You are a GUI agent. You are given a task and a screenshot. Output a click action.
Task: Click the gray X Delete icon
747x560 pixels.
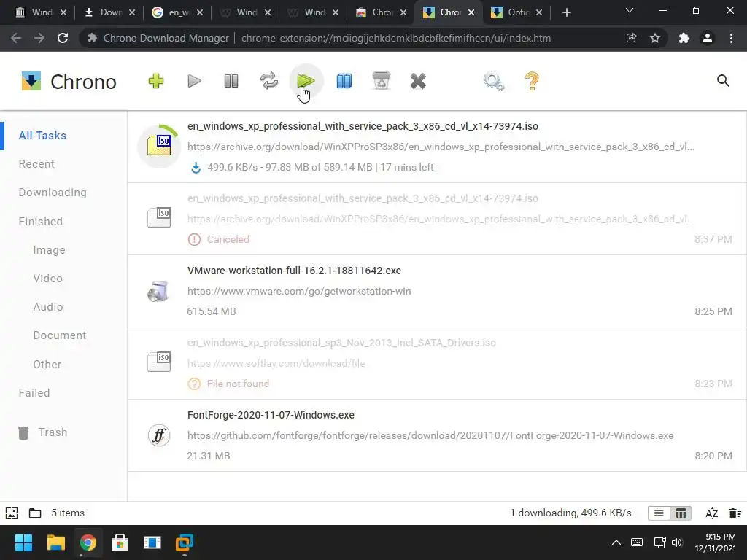click(x=418, y=81)
